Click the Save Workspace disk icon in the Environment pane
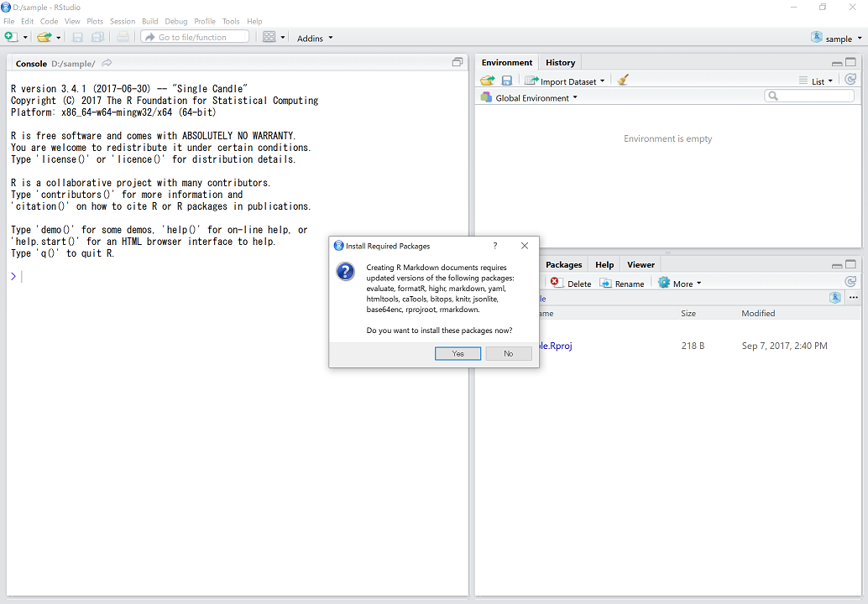868x604 pixels. click(506, 81)
